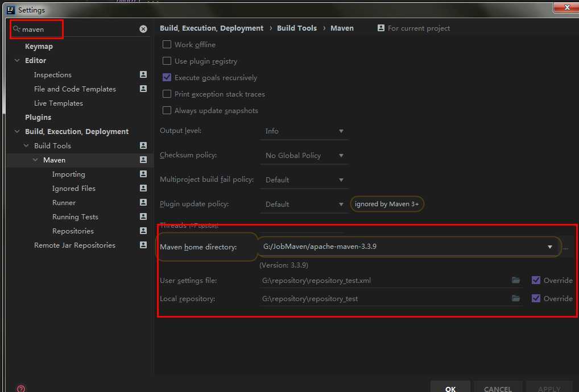Select Plugins in settings tree
This screenshot has width=579, height=392.
(x=38, y=117)
